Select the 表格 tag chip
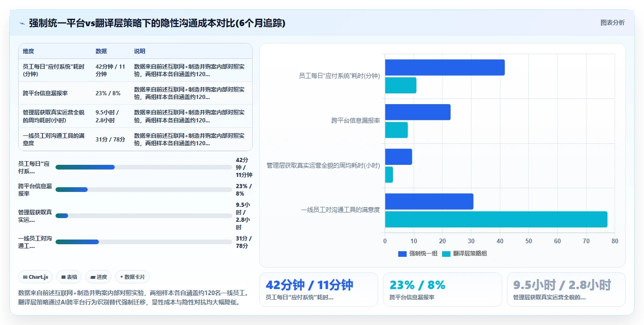The height and width of the screenshot is (325, 644). [x=69, y=277]
